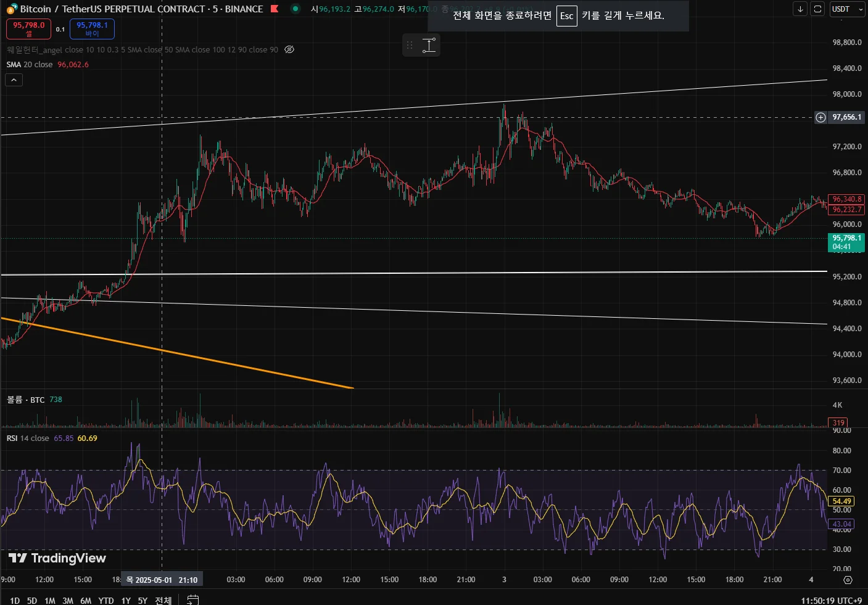
Task: Open the go-to-date calendar icon
Action: (192, 599)
